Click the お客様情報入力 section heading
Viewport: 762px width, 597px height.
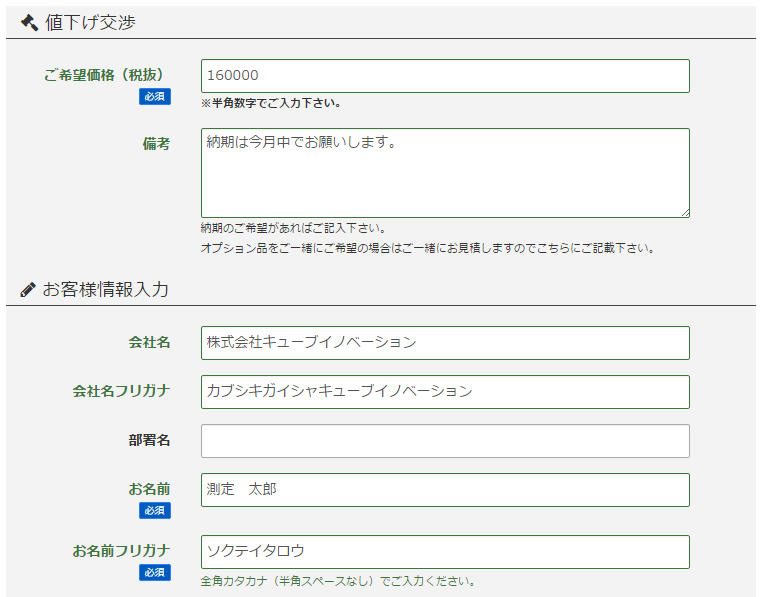[105, 290]
